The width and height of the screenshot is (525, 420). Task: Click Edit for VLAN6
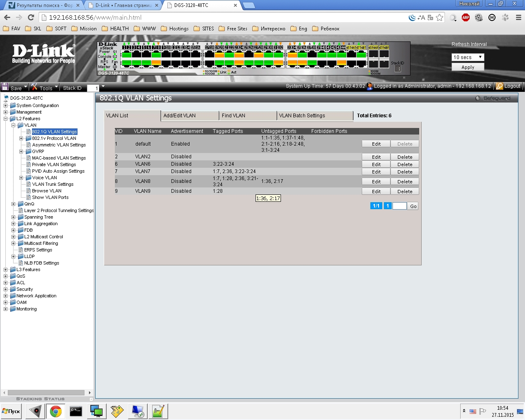376,164
